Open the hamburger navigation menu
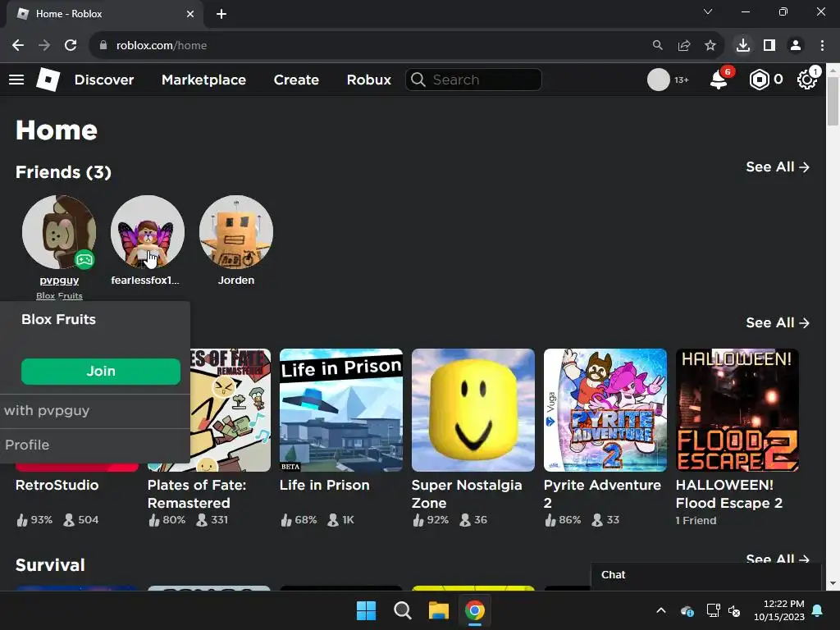Viewport: 840px width, 630px height. (16, 80)
